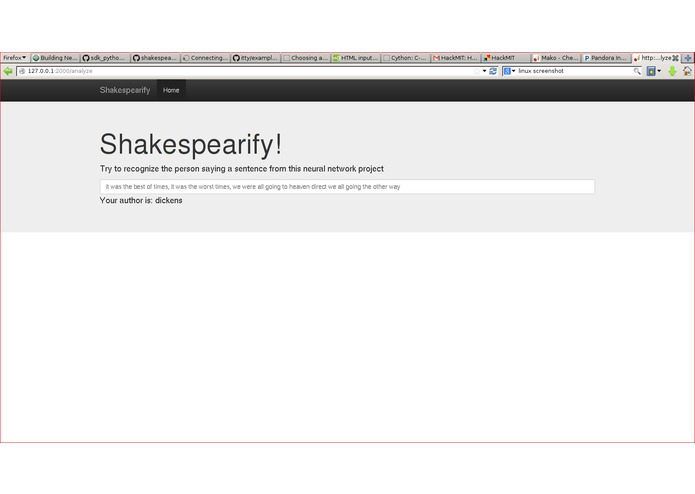Switch to the Pandora In... tab
Screen dimensions: 695x494
tap(606, 58)
